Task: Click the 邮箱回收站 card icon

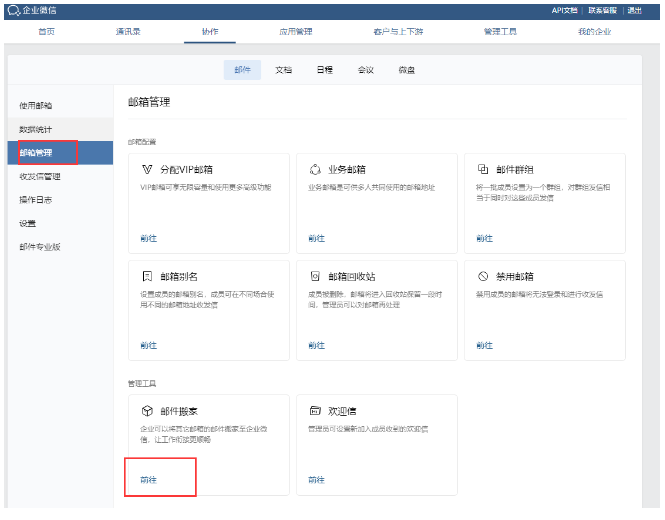Action: click(x=315, y=276)
